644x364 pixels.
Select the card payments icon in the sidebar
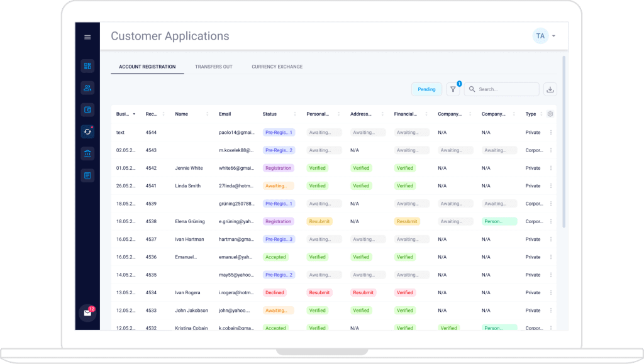(x=87, y=110)
